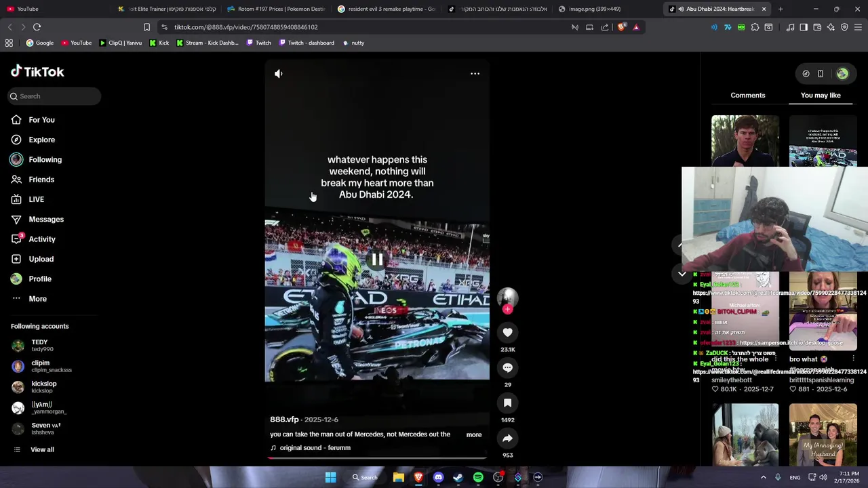
Task: Open the Leo AI sparkle icon
Action: [x=831, y=27]
